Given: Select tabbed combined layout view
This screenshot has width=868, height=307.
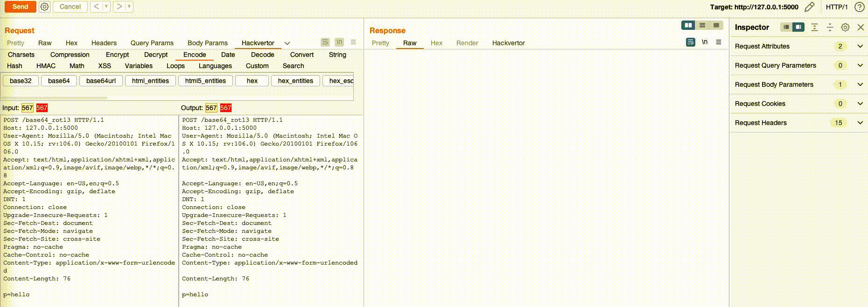Looking at the screenshot, I should (716, 25).
